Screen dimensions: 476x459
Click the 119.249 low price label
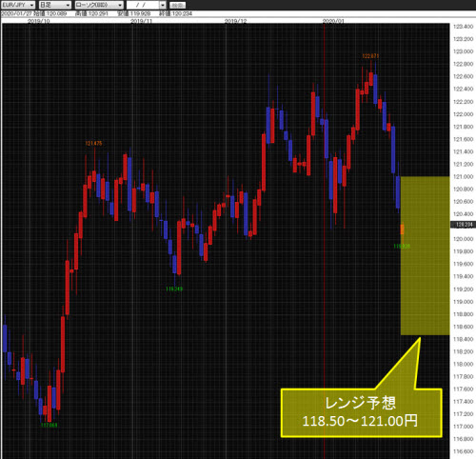[174, 289]
